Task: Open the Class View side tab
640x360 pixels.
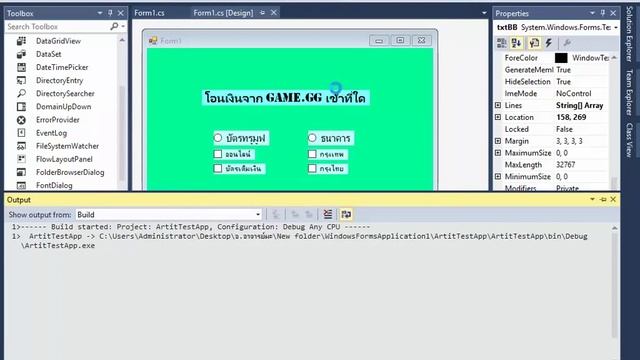Action: [629, 140]
